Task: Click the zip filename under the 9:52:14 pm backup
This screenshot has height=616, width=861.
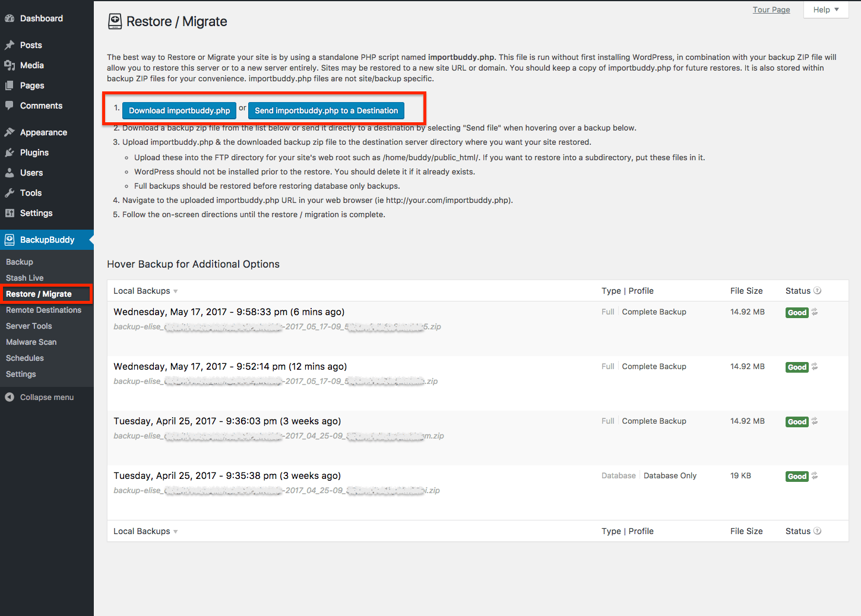Action: (276, 381)
